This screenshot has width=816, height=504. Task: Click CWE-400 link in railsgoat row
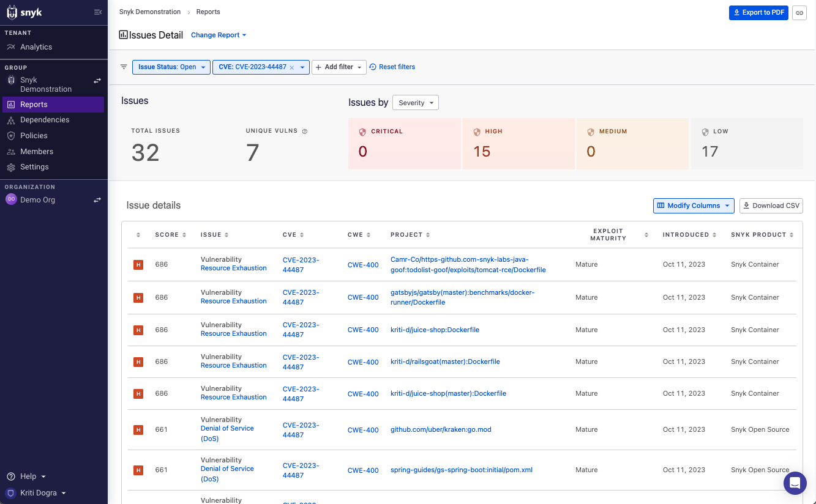click(x=363, y=362)
